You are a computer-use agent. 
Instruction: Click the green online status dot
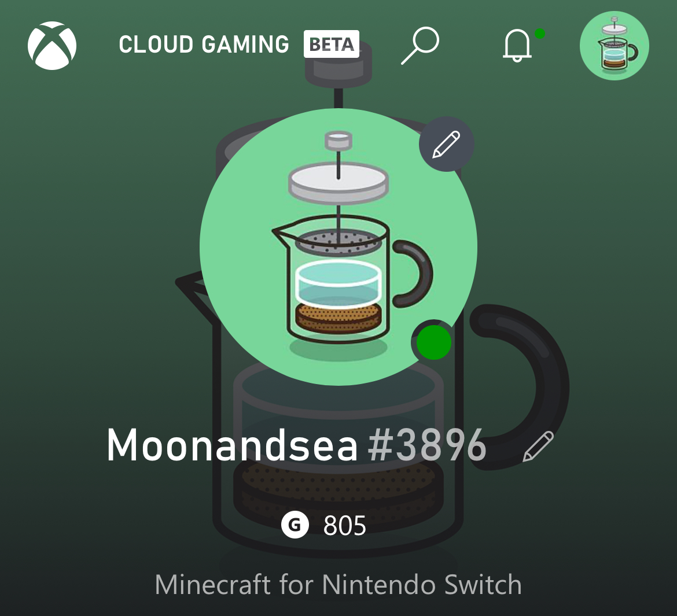434,342
